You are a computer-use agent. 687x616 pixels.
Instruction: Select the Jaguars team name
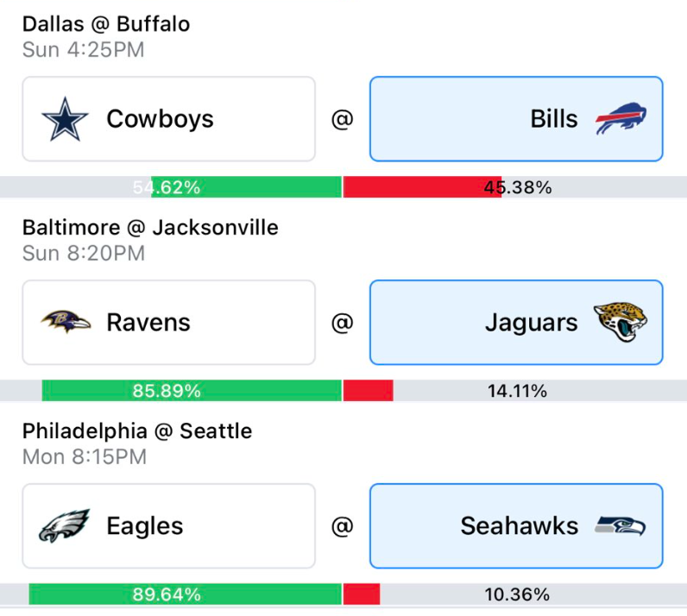tap(531, 323)
